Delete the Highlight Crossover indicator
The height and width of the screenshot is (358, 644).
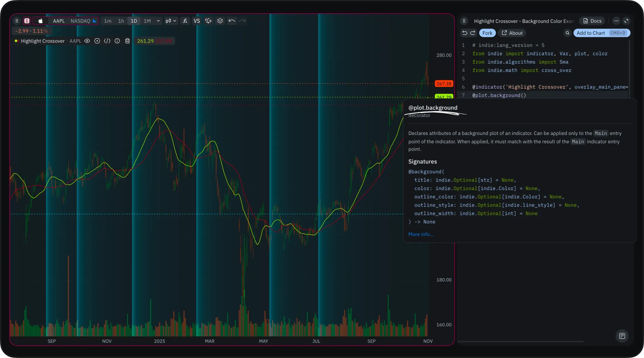(127, 41)
